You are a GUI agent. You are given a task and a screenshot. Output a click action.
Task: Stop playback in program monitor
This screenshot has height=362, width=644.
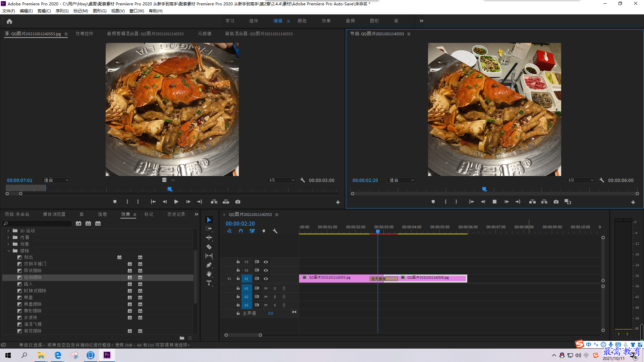point(494,202)
